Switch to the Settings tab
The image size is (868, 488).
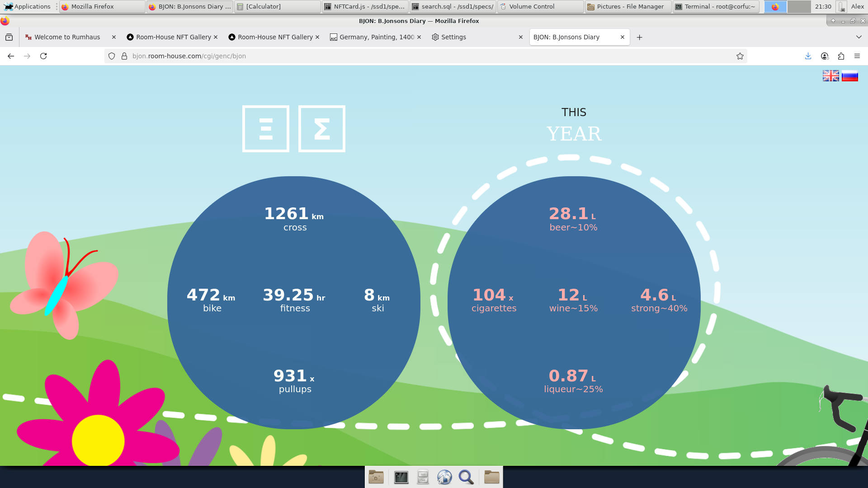(x=453, y=37)
